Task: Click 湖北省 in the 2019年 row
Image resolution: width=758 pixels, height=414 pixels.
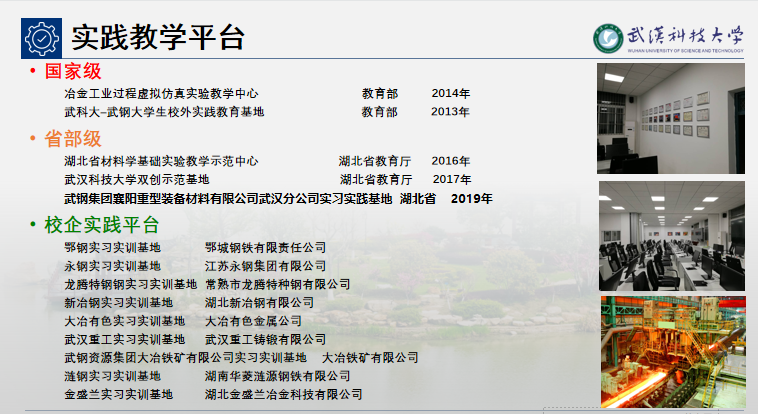Action: (x=418, y=199)
